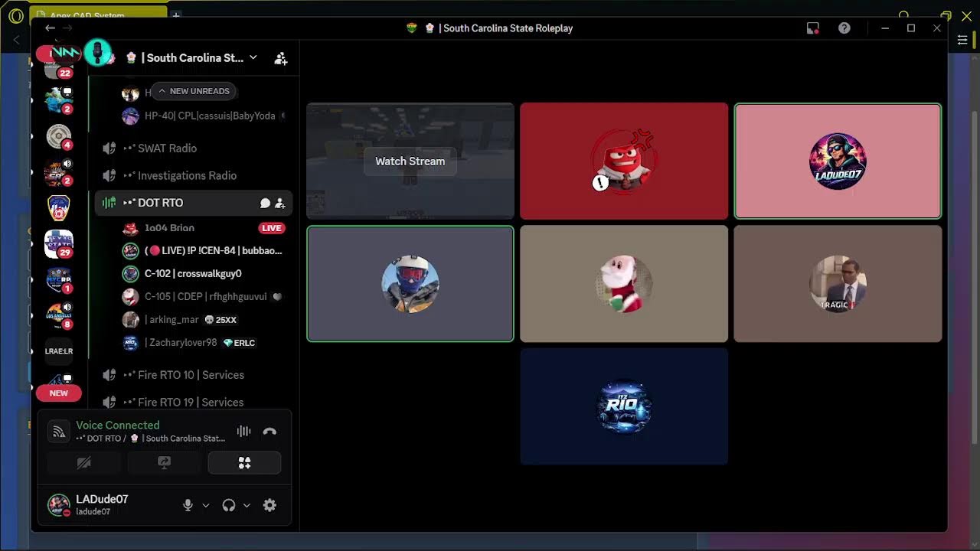Open Los Angeles server with 8 badge
980x551 pixels.
[59, 315]
